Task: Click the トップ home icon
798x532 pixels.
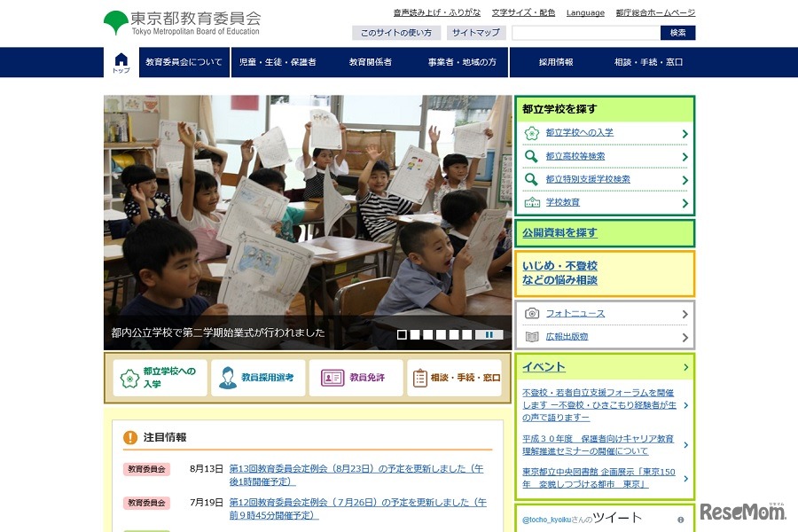Action: click(x=121, y=59)
